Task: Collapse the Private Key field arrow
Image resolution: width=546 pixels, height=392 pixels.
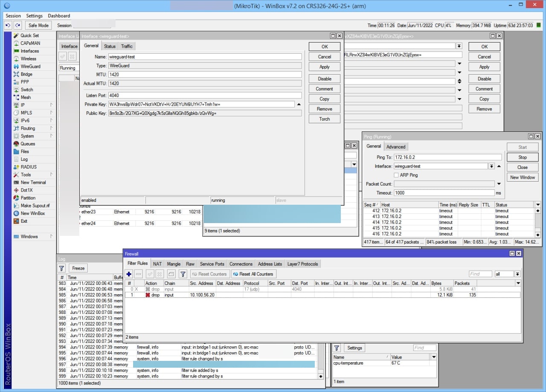Action: tap(299, 105)
